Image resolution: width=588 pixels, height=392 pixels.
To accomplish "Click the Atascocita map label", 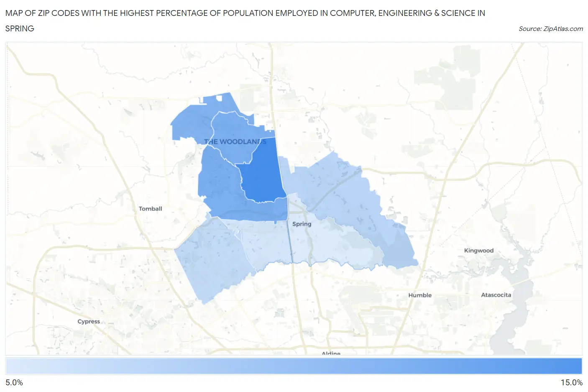I will pyautogui.click(x=496, y=295).
